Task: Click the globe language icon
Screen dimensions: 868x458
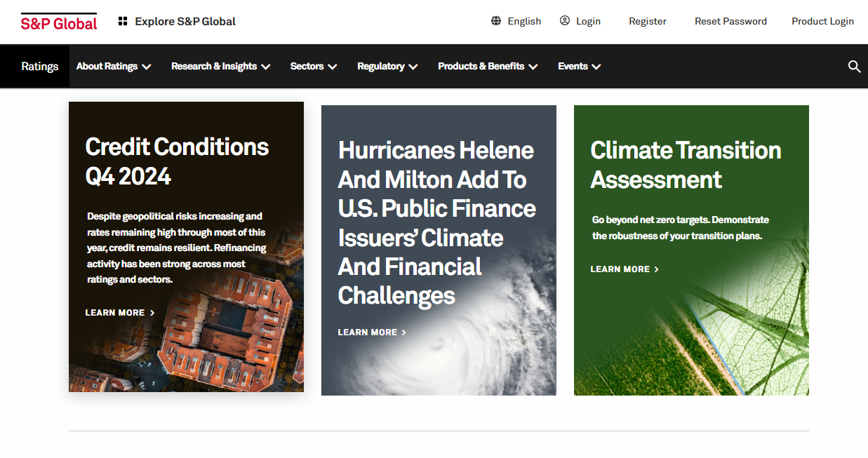Action: click(x=496, y=21)
